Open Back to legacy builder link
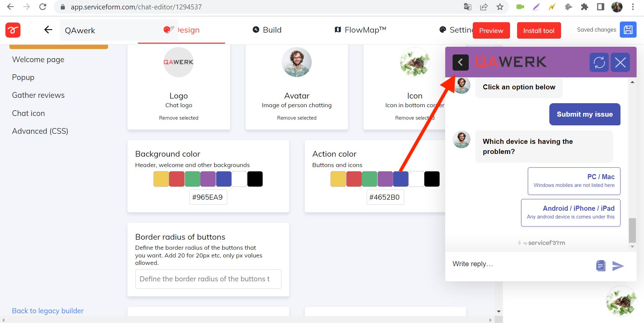Image resolution: width=644 pixels, height=323 pixels. point(48,311)
